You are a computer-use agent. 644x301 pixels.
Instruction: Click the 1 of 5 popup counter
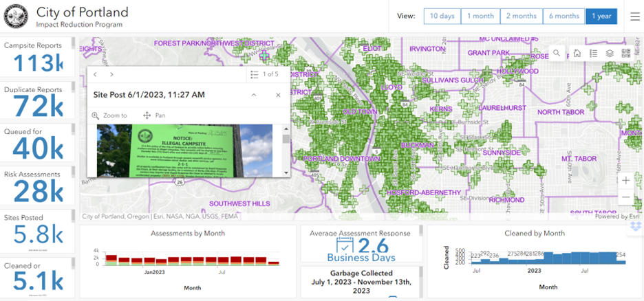click(270, 74)
